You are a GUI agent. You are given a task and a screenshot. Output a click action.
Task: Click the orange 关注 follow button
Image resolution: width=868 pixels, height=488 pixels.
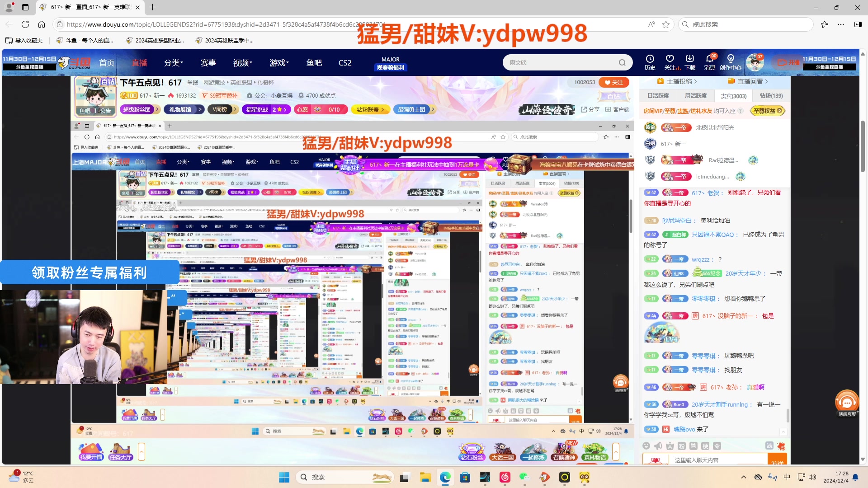(x=613, y=82)
